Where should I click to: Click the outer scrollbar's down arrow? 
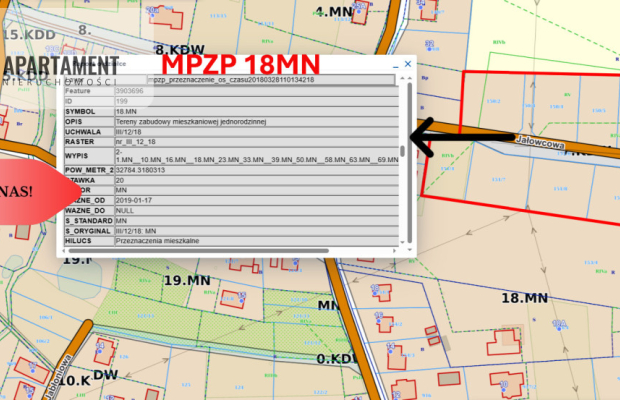(x=410, y=249)
